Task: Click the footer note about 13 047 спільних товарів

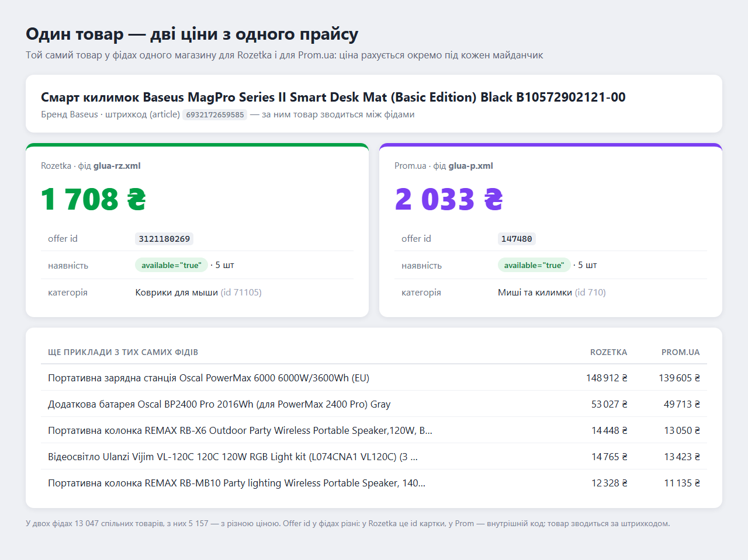Action: tap(348, 523)
